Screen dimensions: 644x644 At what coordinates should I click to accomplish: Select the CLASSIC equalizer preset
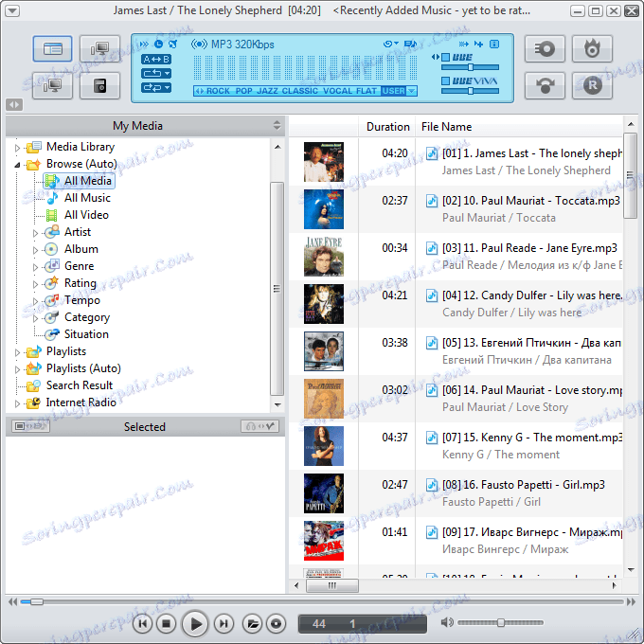coord(300,91)
